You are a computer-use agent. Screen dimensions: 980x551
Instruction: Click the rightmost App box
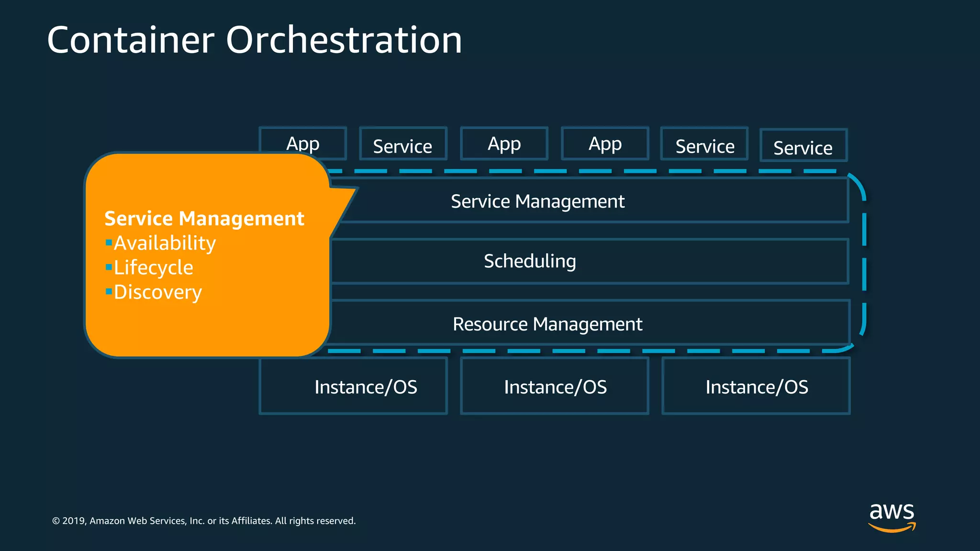[x=605, y=143]
